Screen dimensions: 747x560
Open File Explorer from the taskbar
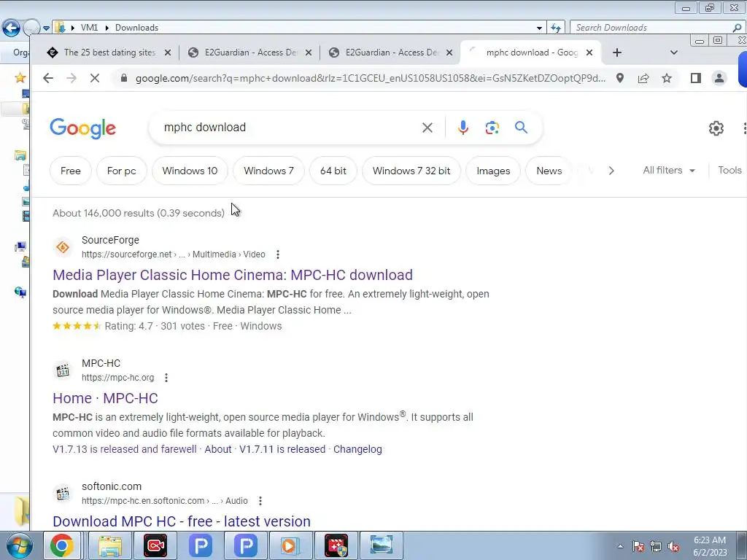click(x=110, y=545)
